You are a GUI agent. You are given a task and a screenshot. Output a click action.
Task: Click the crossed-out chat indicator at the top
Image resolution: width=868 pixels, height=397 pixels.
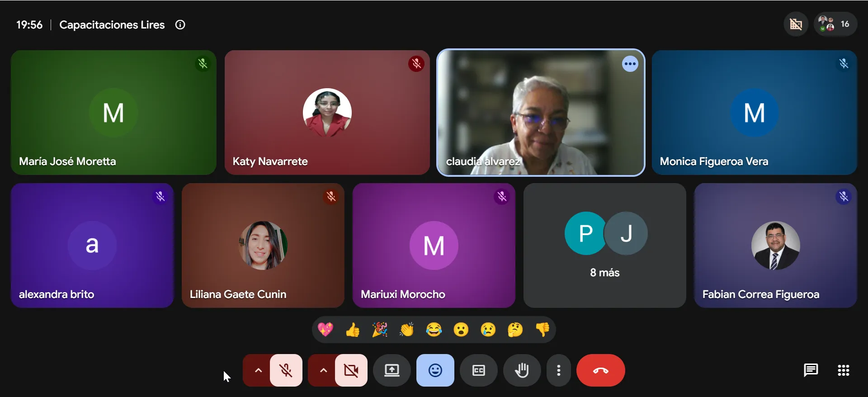coord(796,24)
